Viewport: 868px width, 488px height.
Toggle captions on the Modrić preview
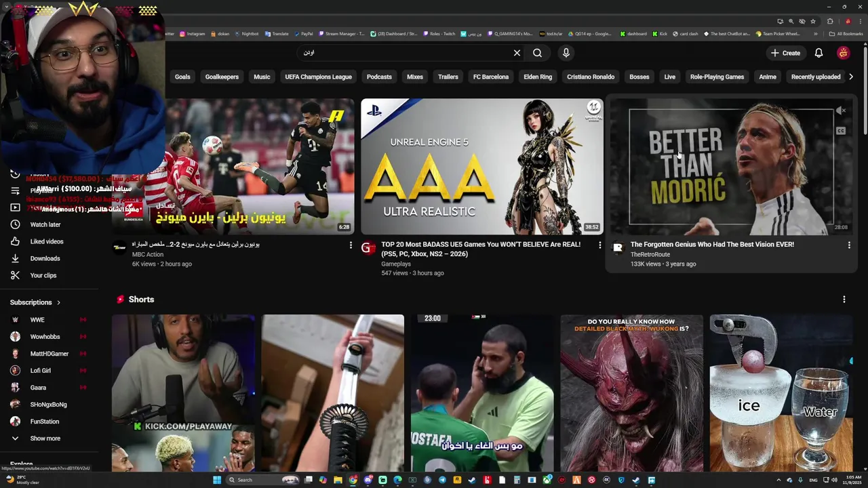tap(841, 131)
